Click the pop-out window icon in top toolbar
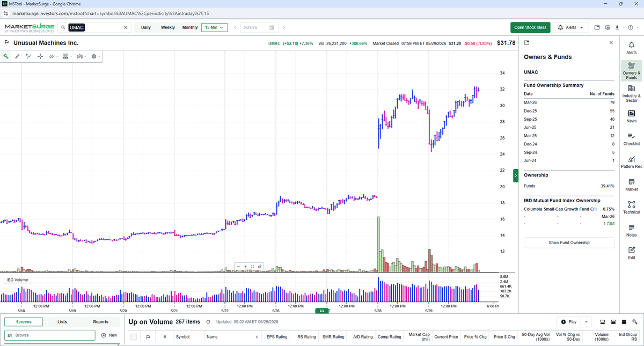This screenshot has height=346, width=644. point(597,27)
